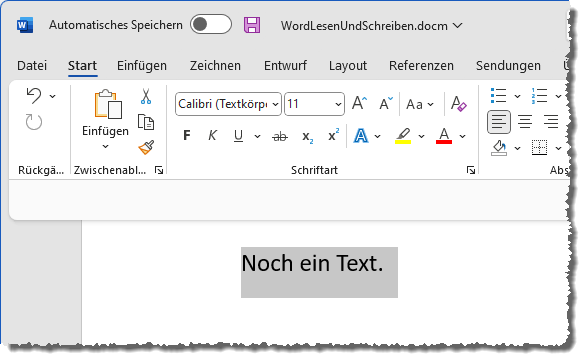Decrease font size with the smaller A icon
Screen dimensions: 587x362
pyautogui.click(x=386, y=104)
